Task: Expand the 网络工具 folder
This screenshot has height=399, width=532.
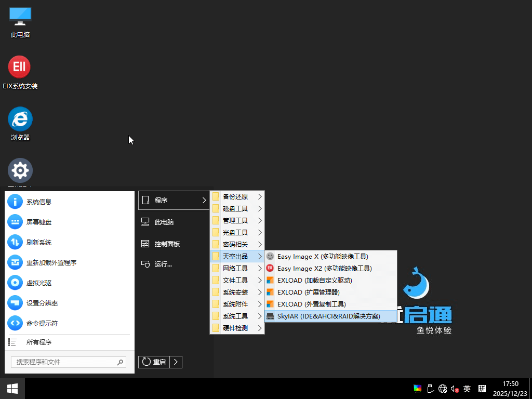Action: point(237,269)
